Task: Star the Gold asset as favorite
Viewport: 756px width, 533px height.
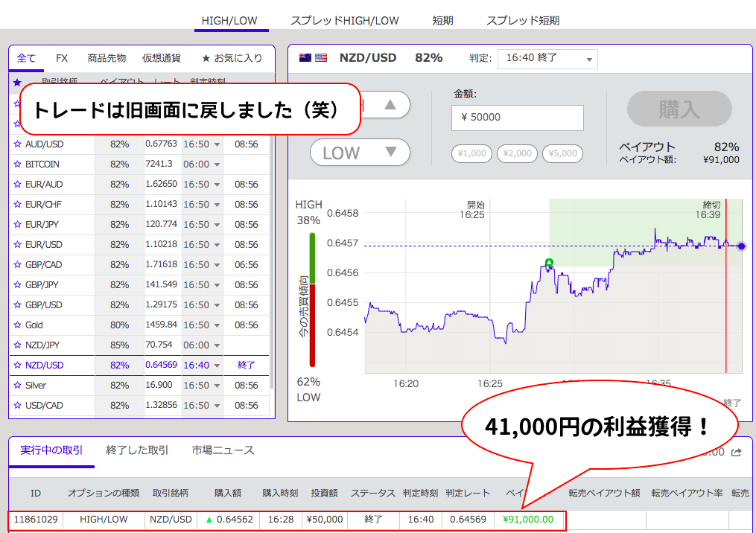Action: pos(17,325)
